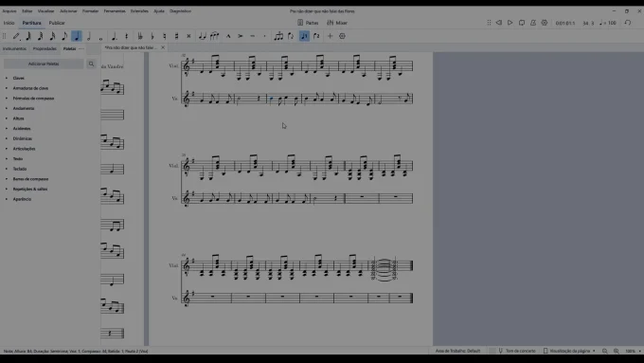Switch to Publicar tab
The width and height of the screenshot is (644, 363).
(x=57, y=23)
